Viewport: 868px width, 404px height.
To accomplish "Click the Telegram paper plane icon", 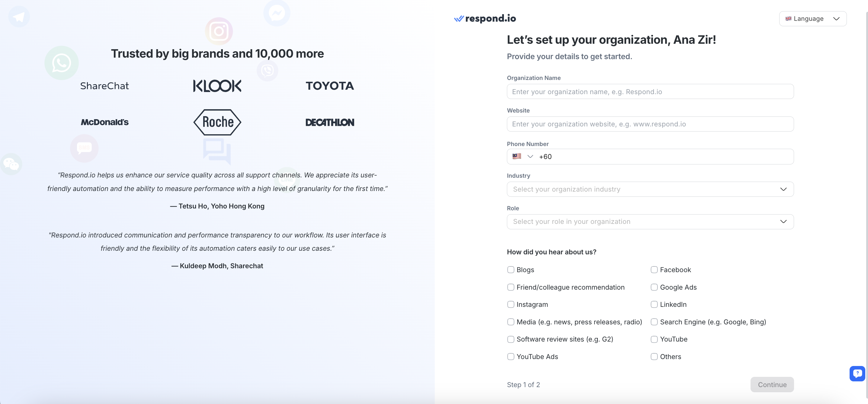I will tap(19, 17).
